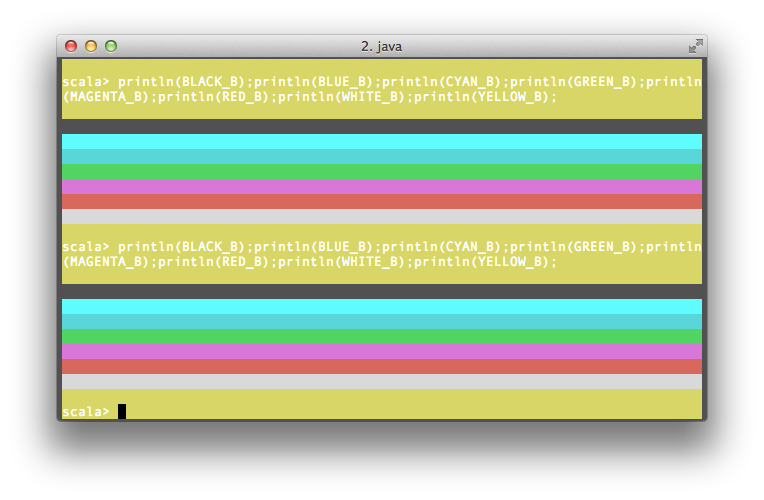764x500 pixels.
Task: Click the green zoom button
Action: click(111, 46)
